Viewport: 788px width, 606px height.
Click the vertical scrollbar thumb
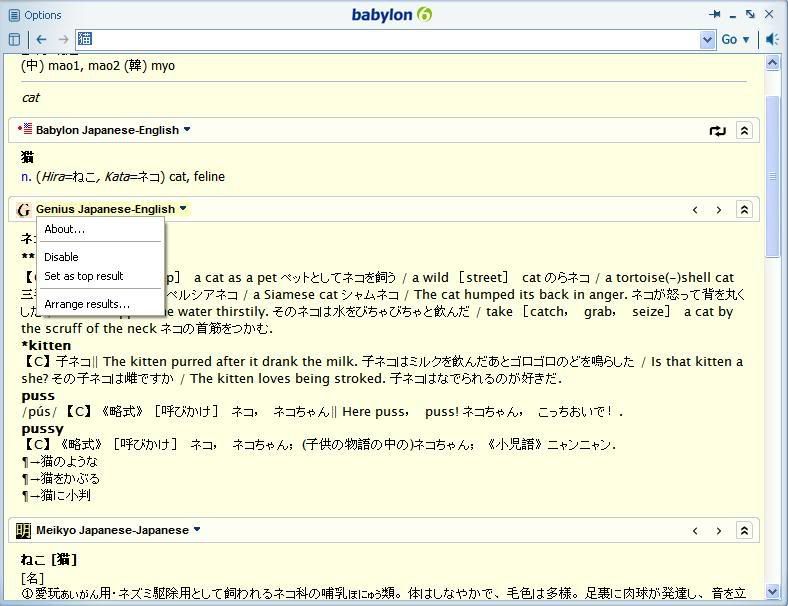tap(772, 176)
